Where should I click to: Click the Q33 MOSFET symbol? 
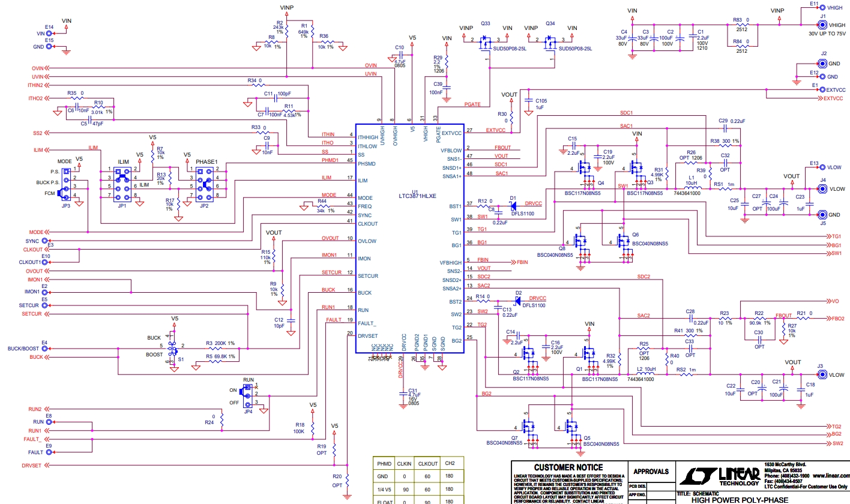[x=485, y=45]
